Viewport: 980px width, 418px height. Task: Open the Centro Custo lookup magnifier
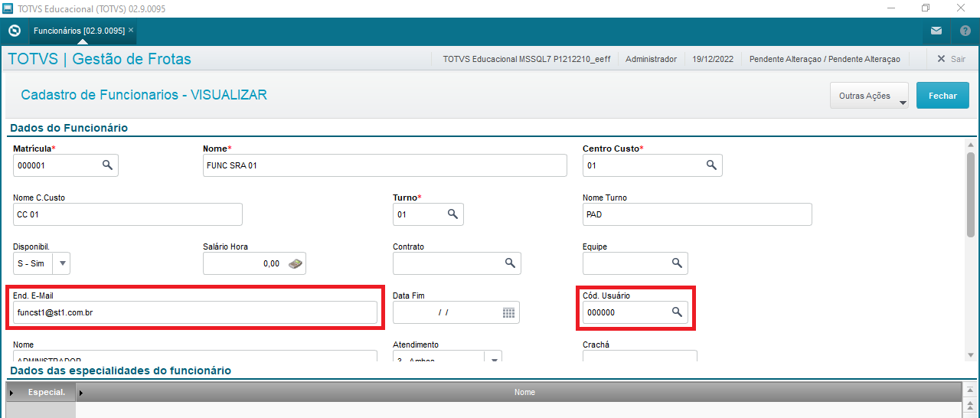[x=711, y=165]
